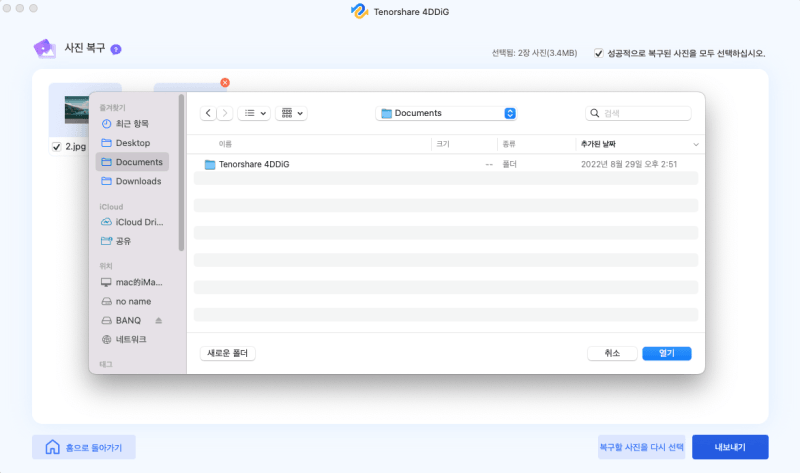Select the mac iMac location
Screen dimensions: 800x473
pos(132,282)
